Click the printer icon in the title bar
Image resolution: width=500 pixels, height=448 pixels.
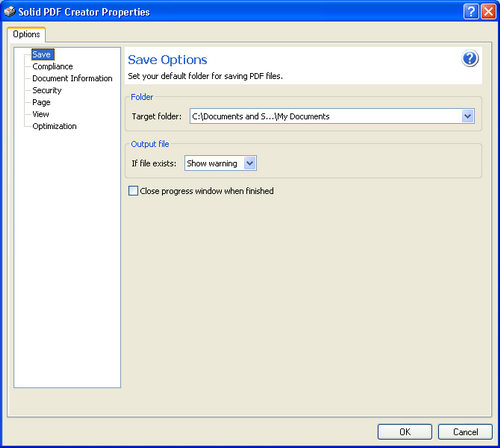[x=10, y=12]
